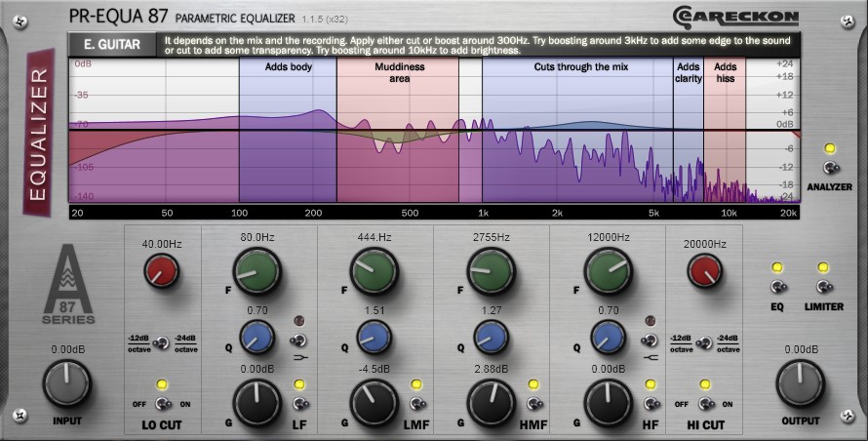Viewport: 868px width, 441px height.
Task: Click the Eareckon logo
Action: [x=735, y=17]
